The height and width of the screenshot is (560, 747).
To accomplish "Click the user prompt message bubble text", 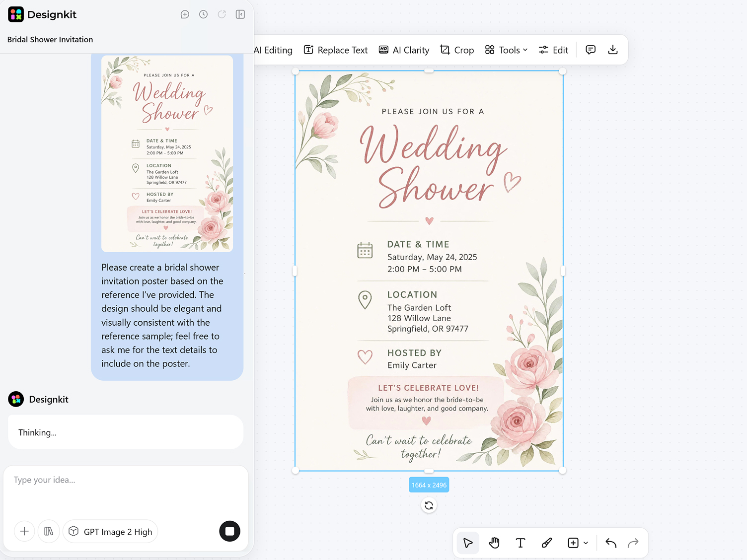I will click(162, 316).
